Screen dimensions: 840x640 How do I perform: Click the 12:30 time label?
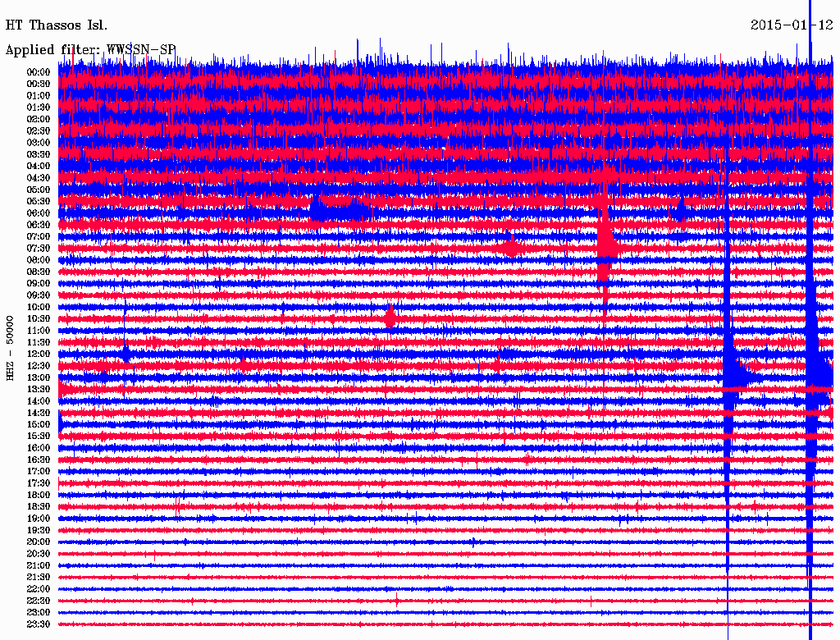[x=39, y=366]
